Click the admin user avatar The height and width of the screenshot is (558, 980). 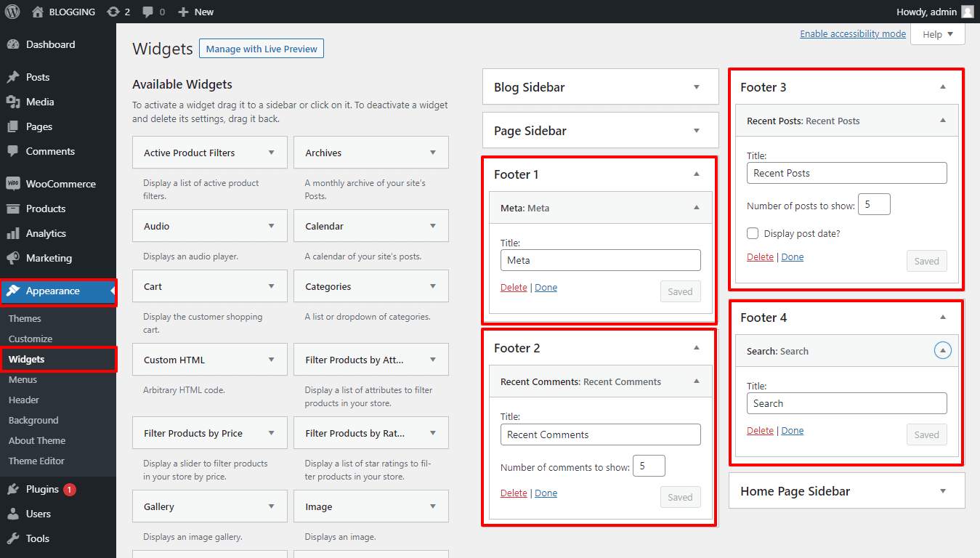coord(967,12)
